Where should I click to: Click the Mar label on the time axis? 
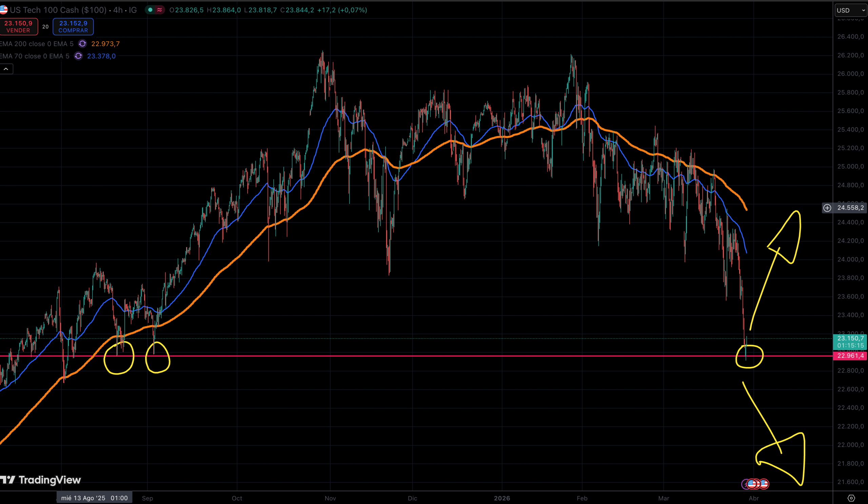664,498
